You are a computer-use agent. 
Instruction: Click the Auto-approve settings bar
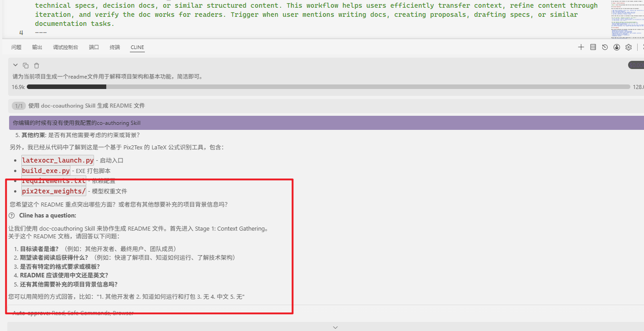326,313
